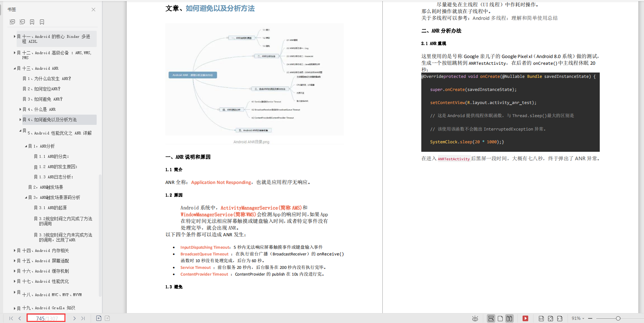The height and width of the screenshot is (323, 644).
Task: Click the add bookmark icon
Action: pyautogui.click(x=32, y=22)
